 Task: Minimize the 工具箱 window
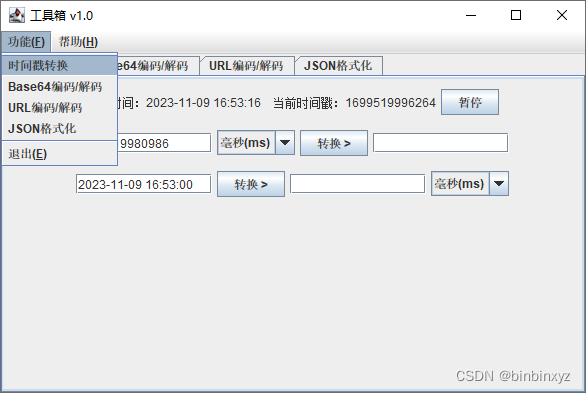coord(471,15)
